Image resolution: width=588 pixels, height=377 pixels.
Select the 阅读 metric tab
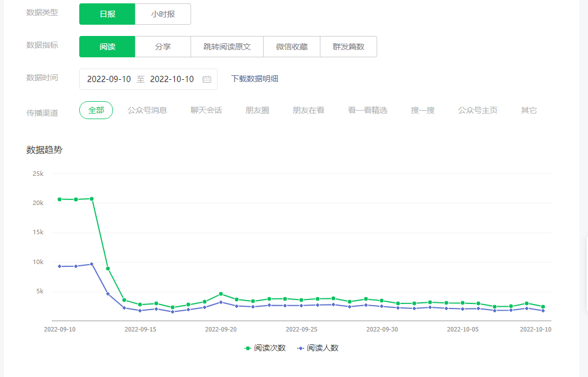107,47
